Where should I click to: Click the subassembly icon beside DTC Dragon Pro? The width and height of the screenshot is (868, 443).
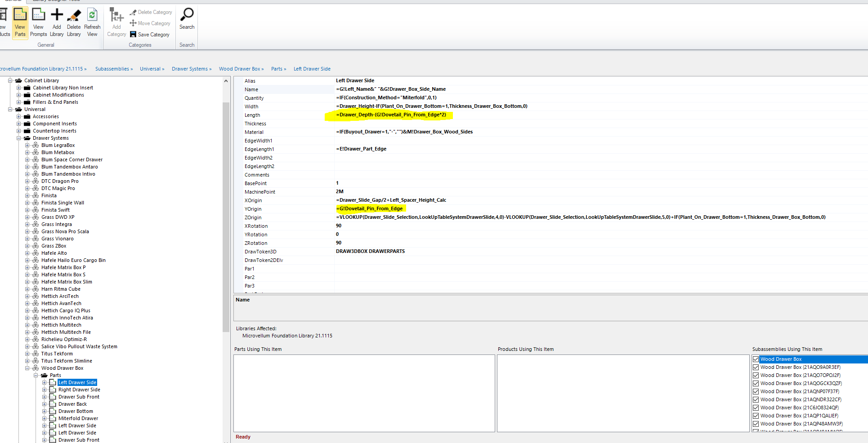click(36, 182)
